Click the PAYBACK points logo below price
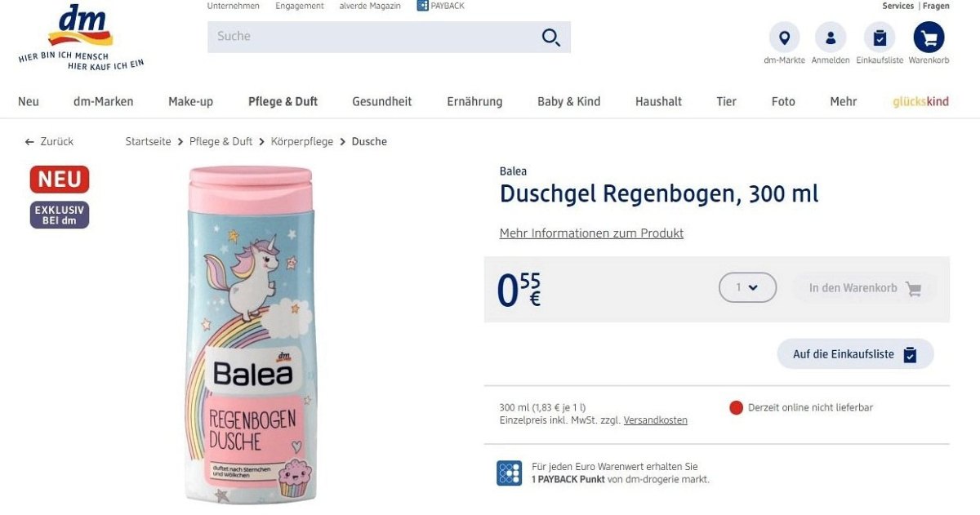 point(509,473)
